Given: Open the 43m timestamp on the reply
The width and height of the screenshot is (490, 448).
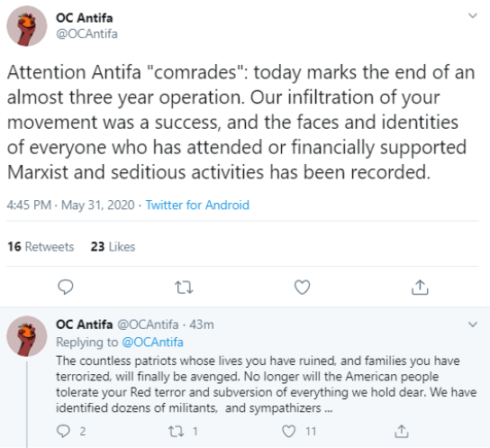Looking at the screenshot, I should (202, 325).
